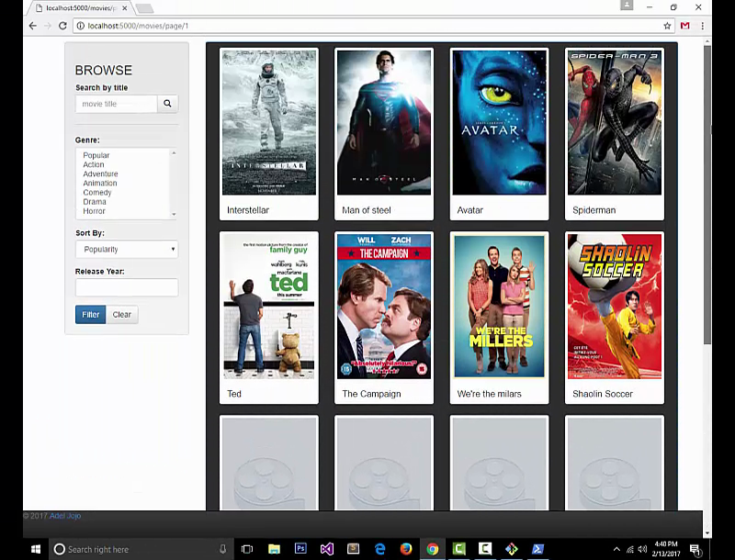Click the blue Filter button
Screen dimensions: 735x560
point(90,315)
